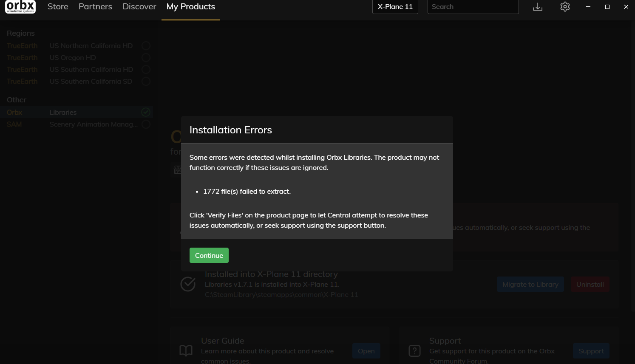The image size is (635, 364).
Task: Focus the Search input field
Action: pos(473,7)
